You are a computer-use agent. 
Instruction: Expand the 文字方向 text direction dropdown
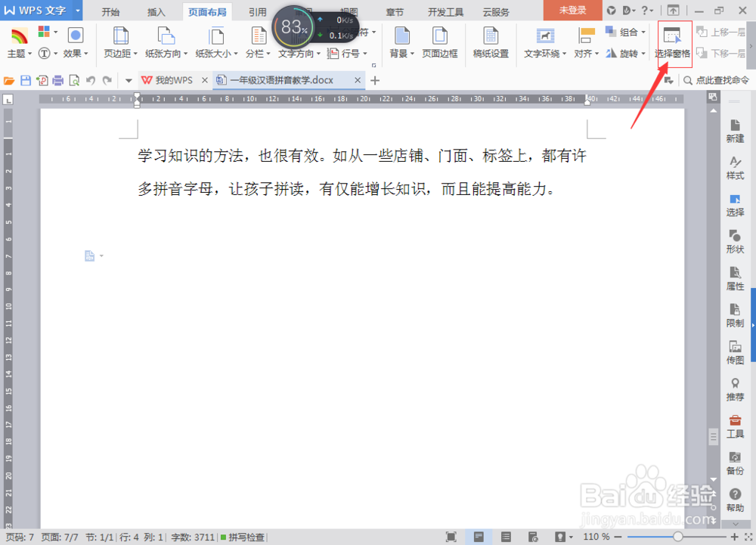pos(318,54)
